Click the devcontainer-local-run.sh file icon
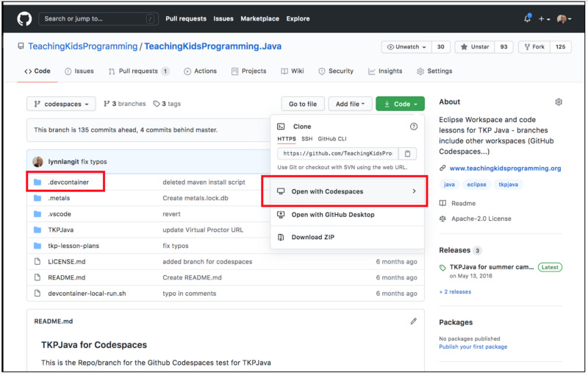Viewport: 588px width, 376px height. 37,294
